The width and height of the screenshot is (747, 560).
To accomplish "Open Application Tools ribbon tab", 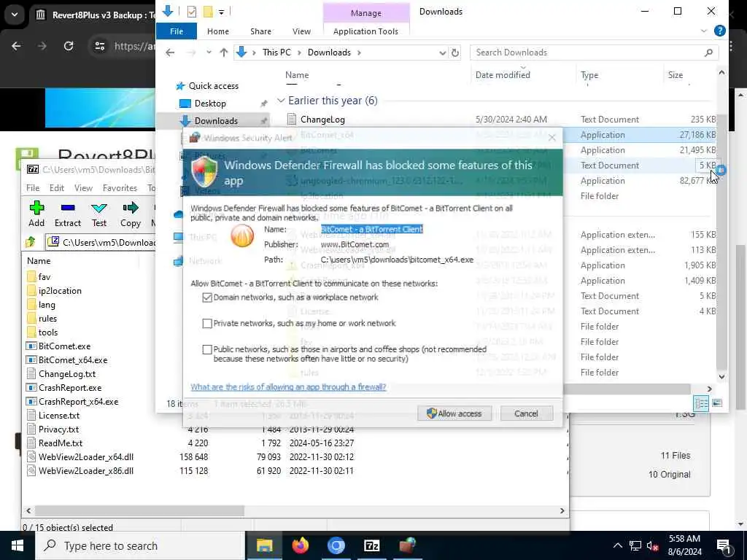I will coord(366,31).
